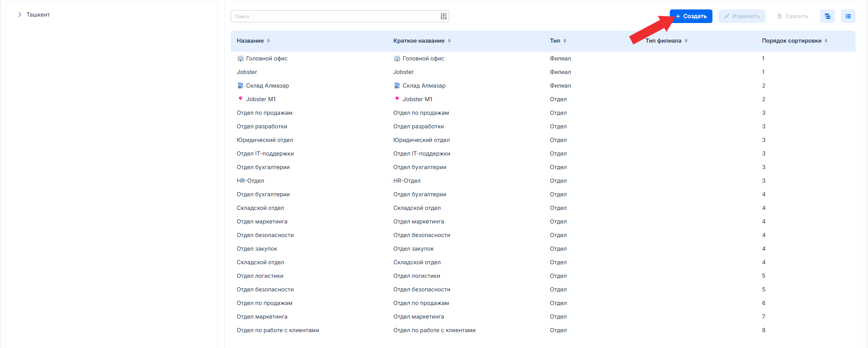Sort by Краткое название column arrows

click(x=449, y=41)
